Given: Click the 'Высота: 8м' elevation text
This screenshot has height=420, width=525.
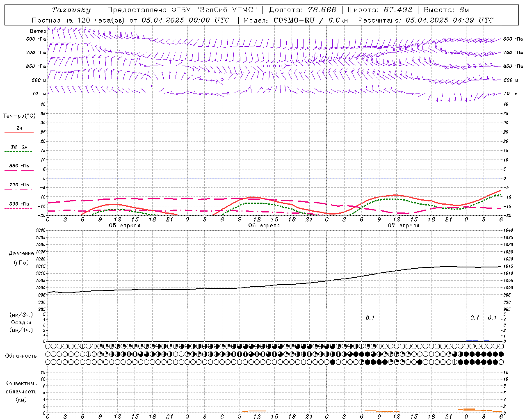Looking at the screenshot, I should click(446, 10).
